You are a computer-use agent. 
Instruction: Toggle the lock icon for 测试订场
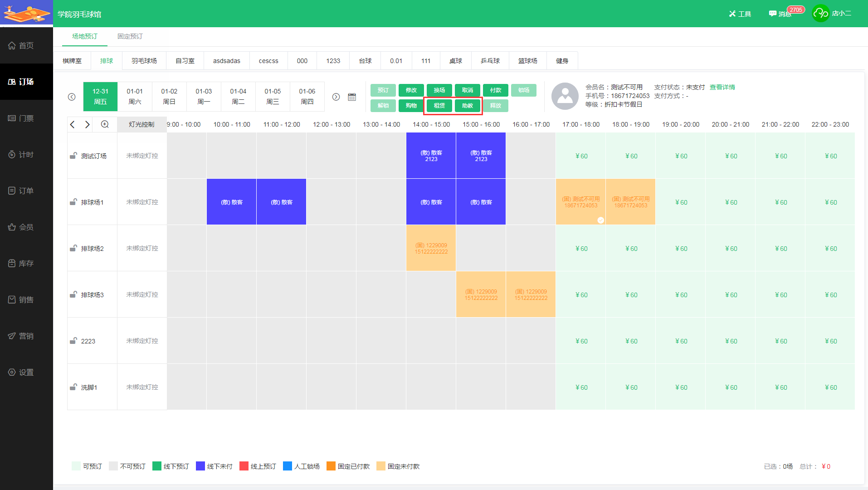73,156
